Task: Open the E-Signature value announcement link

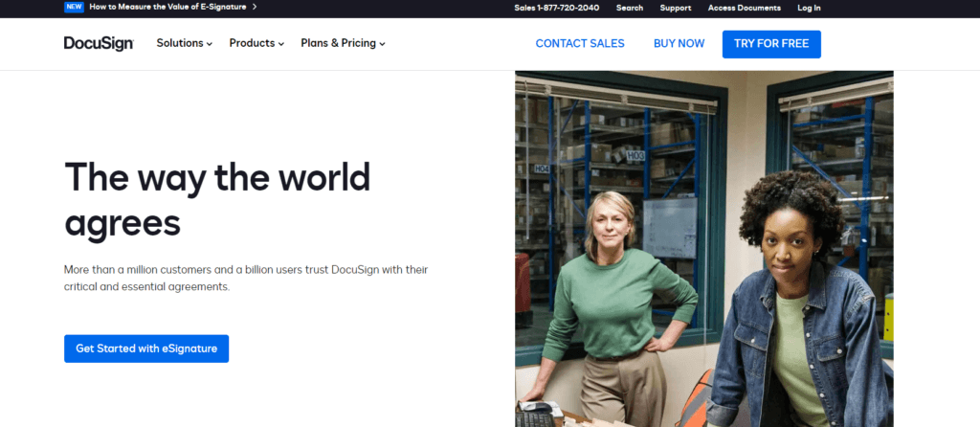Action: (x=167, y=7)
